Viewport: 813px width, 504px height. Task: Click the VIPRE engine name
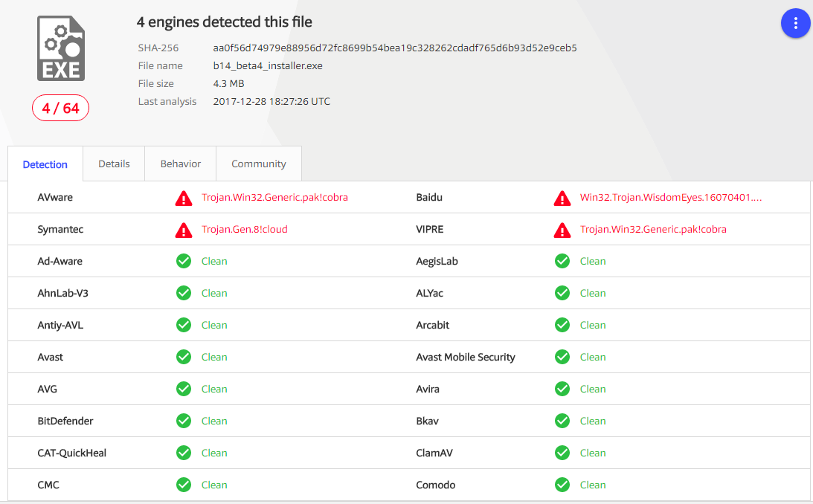click(430, 230)
